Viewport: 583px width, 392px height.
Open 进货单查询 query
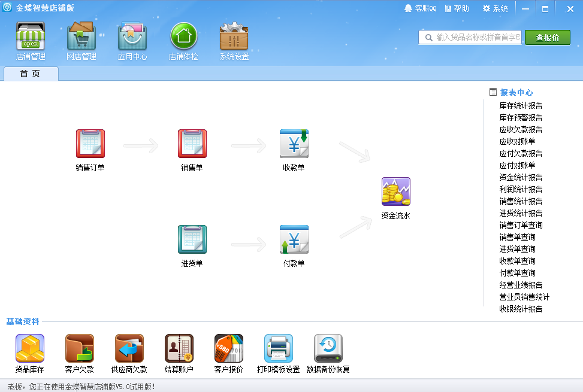tap(517, 249)
